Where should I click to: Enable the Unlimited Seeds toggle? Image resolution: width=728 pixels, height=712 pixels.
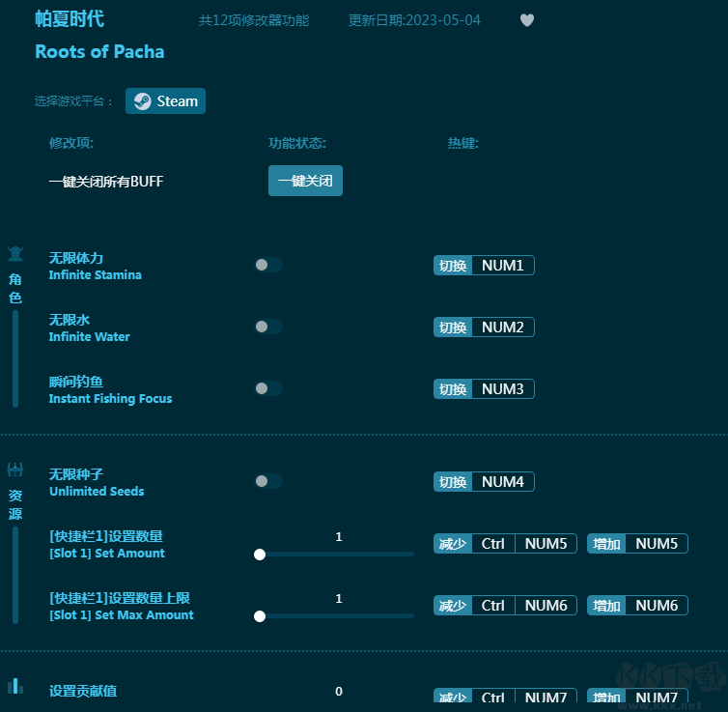[268, 481]
